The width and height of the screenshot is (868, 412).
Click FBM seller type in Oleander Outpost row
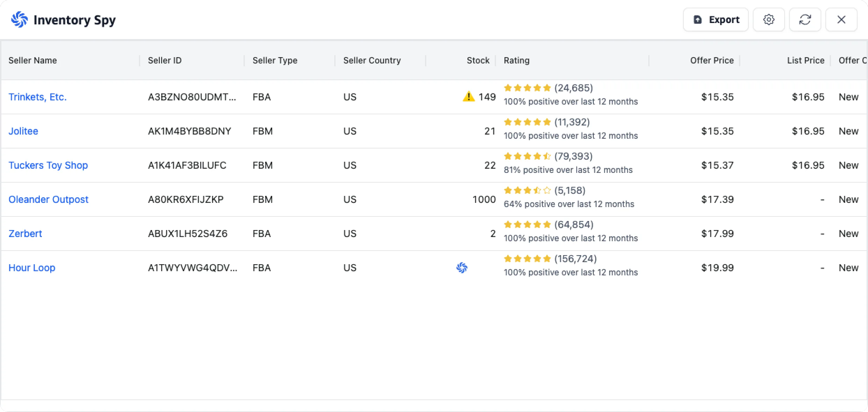click(263, 199)
